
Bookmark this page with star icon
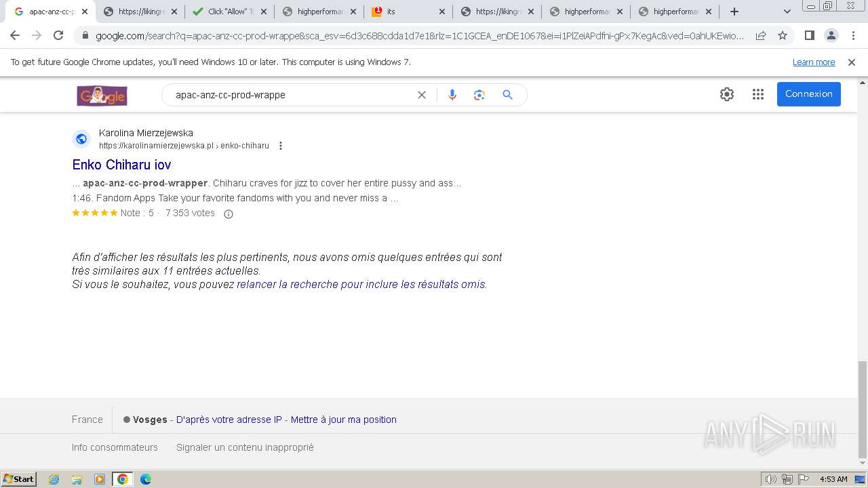coord(783,35)
